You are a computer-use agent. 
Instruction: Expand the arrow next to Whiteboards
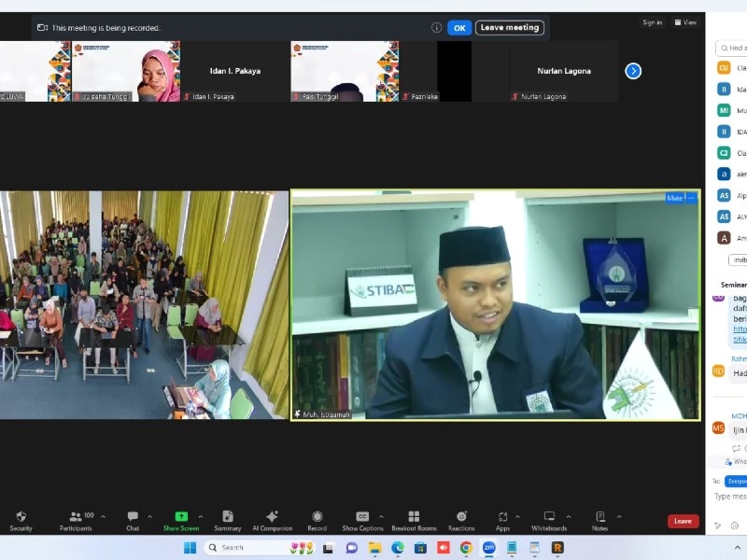click(x=569, y=517)
